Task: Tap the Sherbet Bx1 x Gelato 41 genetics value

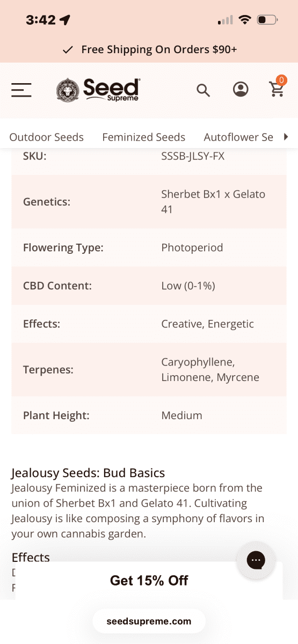Action: (213, 202)
